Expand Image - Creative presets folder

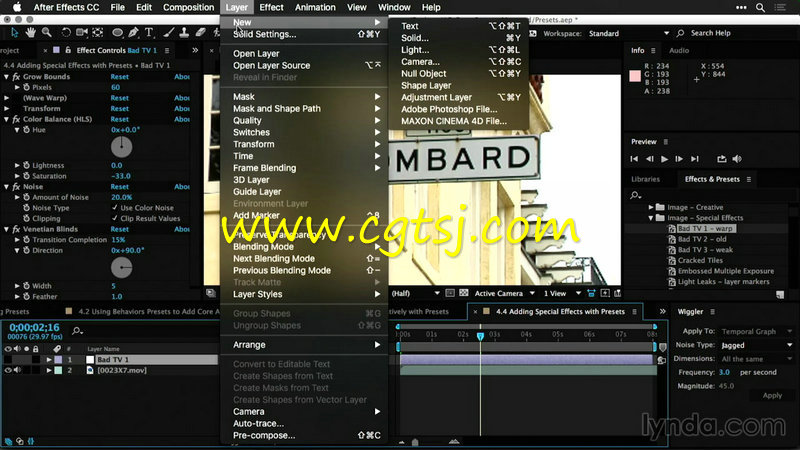point(651,207)
